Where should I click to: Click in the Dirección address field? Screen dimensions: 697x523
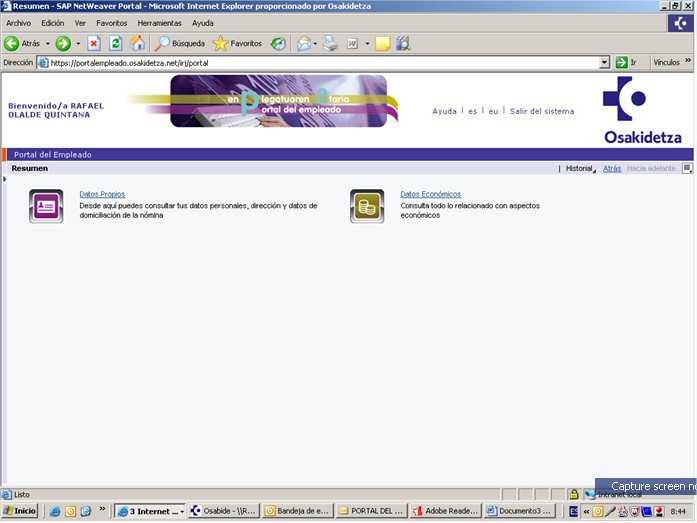pyautogui.click(x=320, y=62)
